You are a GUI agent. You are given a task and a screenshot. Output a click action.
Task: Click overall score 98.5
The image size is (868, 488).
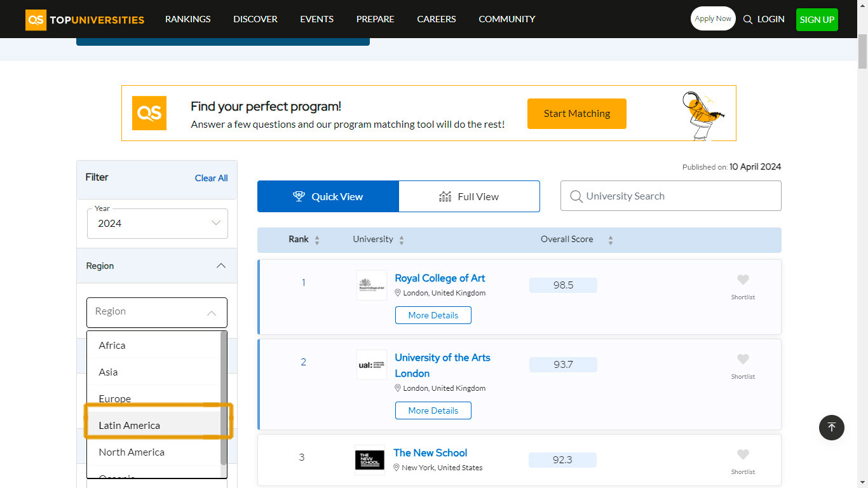[x=563, y=285]
